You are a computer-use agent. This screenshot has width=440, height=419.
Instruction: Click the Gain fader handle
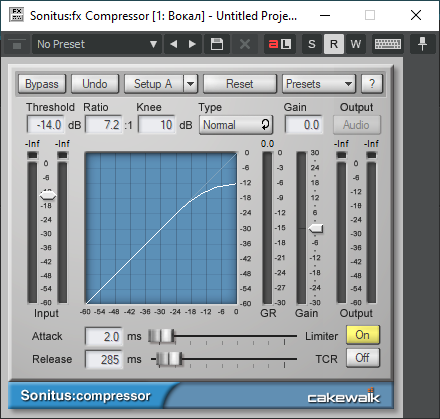pos(316,229)
